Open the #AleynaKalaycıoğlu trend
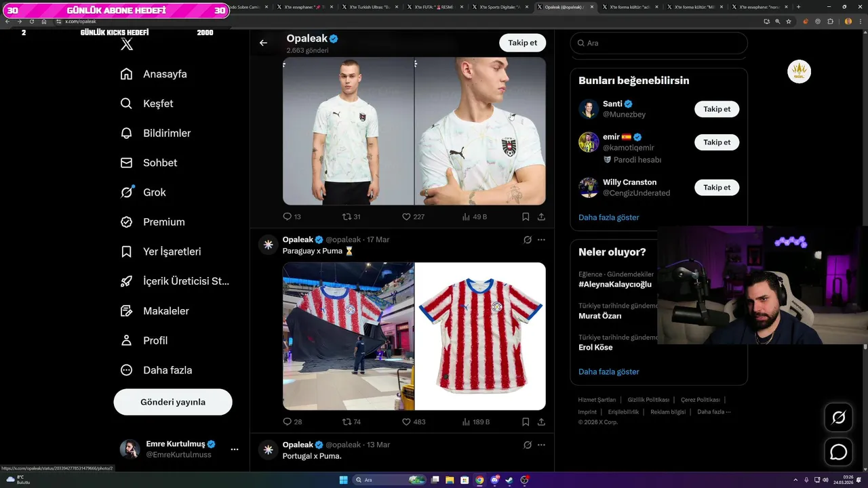 tap(615, 285)
